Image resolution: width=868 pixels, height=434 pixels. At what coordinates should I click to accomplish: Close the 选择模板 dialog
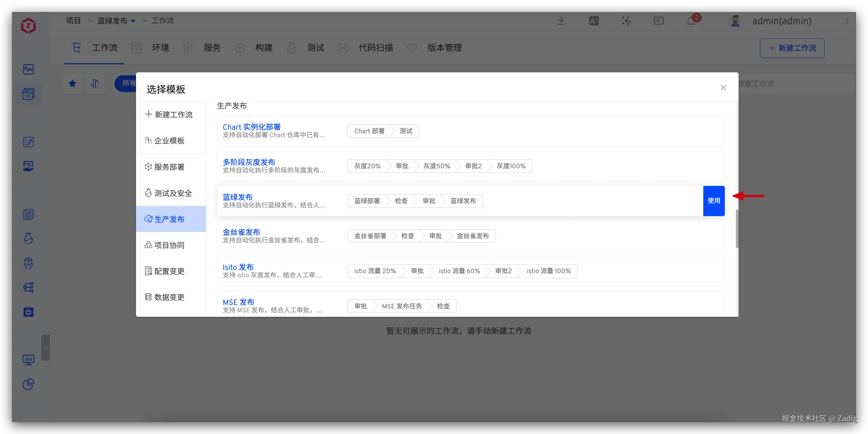pyautogui.click(x=723, y=88)
